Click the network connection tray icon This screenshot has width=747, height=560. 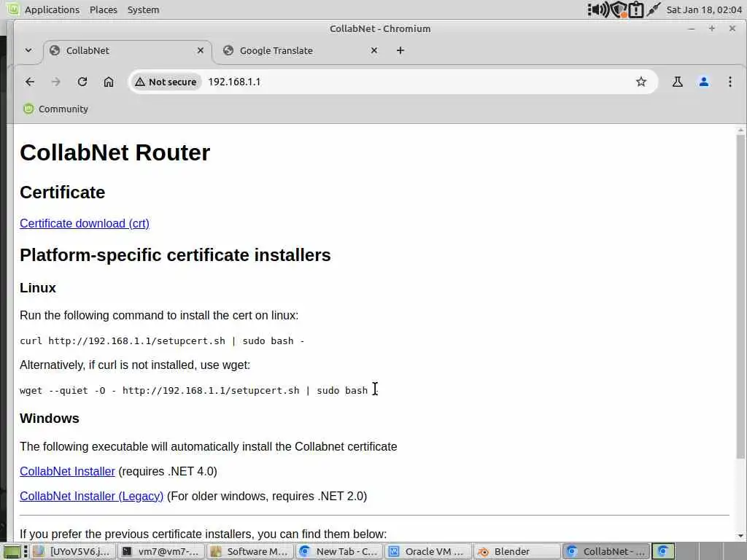(654, 9)
